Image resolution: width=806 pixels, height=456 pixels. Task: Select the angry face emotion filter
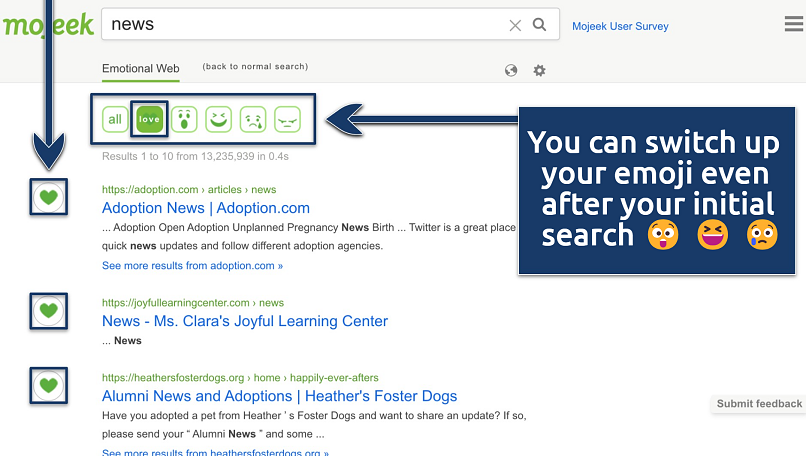pyautogui.click(x=287, y=120)
